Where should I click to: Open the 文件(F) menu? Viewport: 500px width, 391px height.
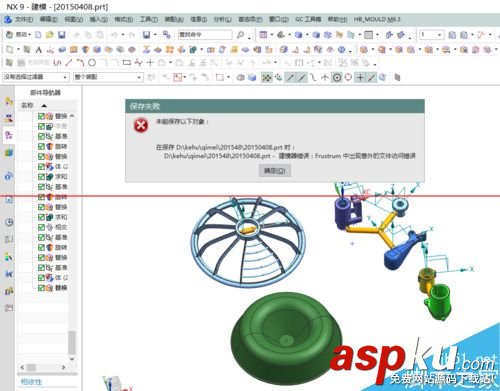point(24,19)
